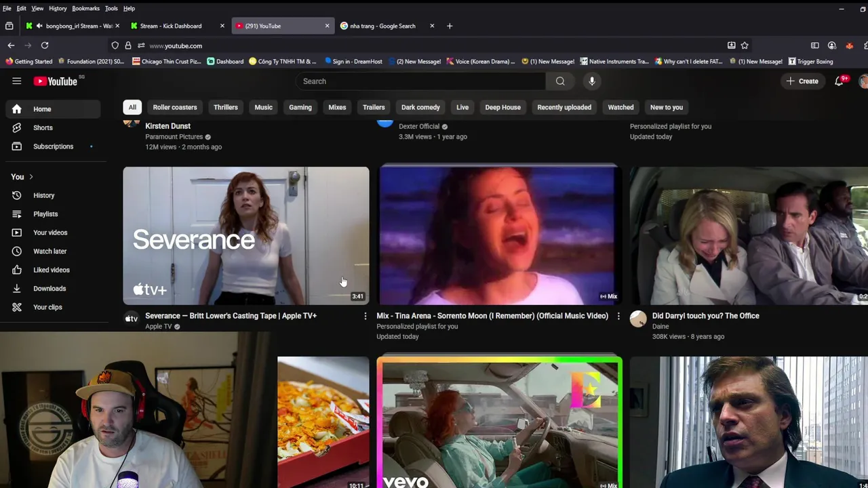The image size is (868, 488).
Task: Click the Apple TV channel avatar
Action: (x=131, y=319)
